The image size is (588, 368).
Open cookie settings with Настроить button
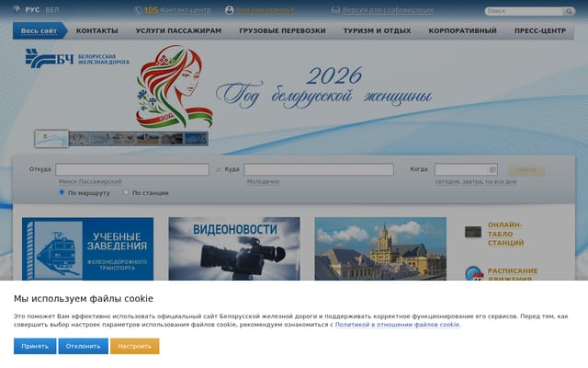point(135,346)
